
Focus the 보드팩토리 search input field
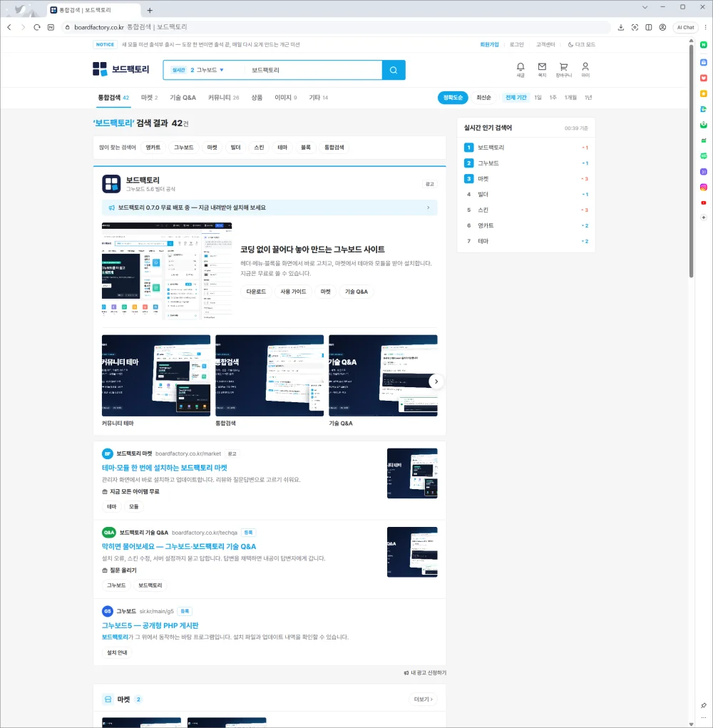pos(314,70)
